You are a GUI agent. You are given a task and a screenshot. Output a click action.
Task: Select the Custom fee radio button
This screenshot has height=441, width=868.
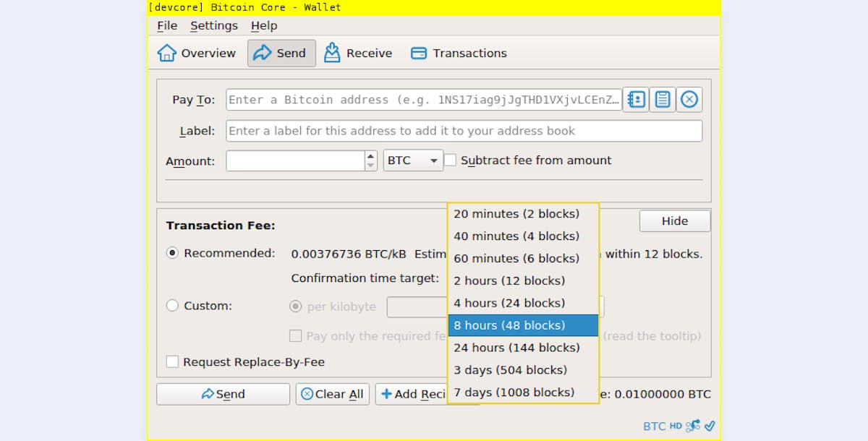(172, 305)
